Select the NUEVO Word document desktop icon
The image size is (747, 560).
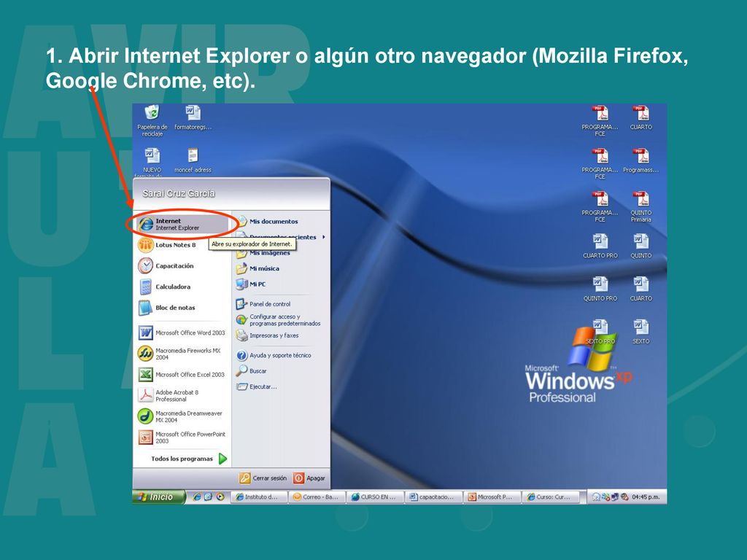pyautogui.click(x=152, y=162)
